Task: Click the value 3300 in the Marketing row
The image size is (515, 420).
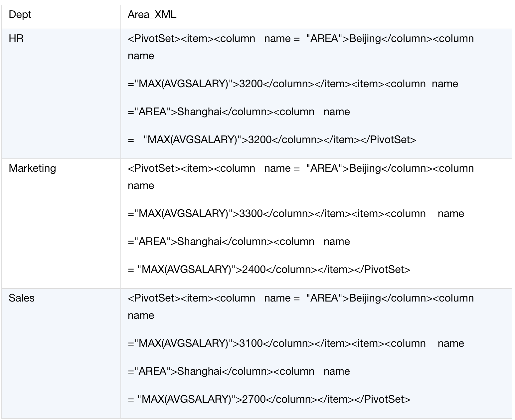Action: (250, 213)
